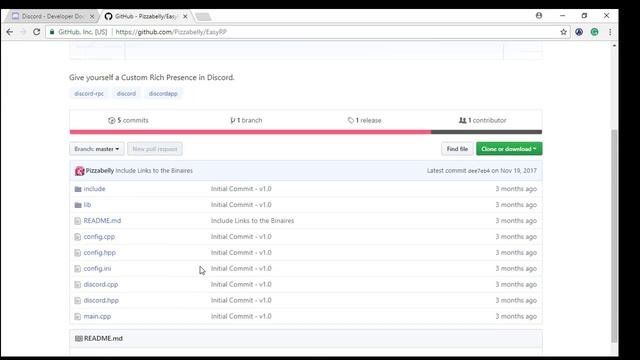Expand the Clone or download dropdown
640x360 pixels.
[x=509, y=149]
